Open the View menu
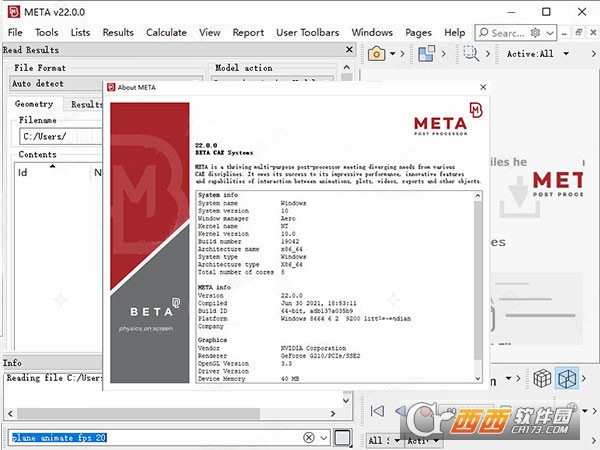Image resolution: width=600 pixels, height=450 pixels. pos(209,33)
